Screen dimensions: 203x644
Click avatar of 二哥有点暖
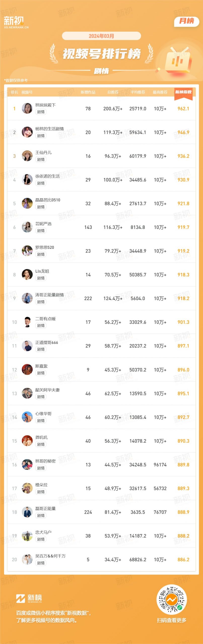point(27,322)
